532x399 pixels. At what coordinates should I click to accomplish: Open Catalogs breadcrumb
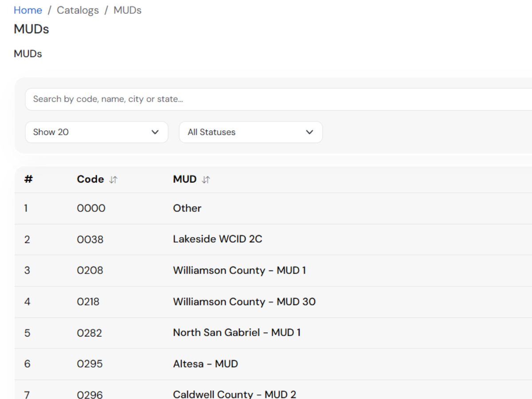[78, 10]
